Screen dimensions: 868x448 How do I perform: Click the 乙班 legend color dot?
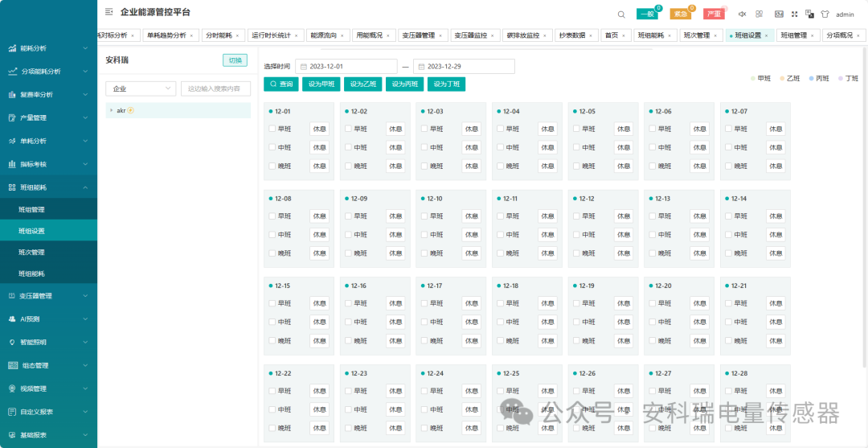pyautogui.click(x=782, y=79)
